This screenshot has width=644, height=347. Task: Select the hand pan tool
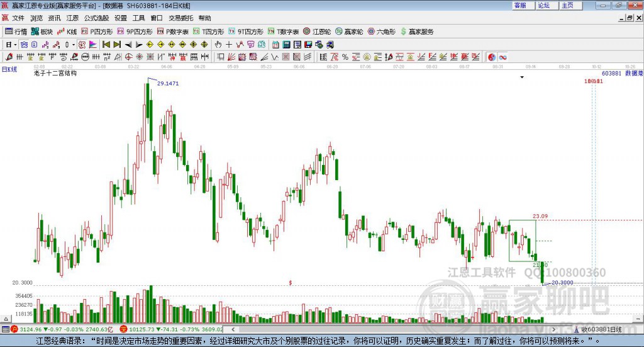218,45
